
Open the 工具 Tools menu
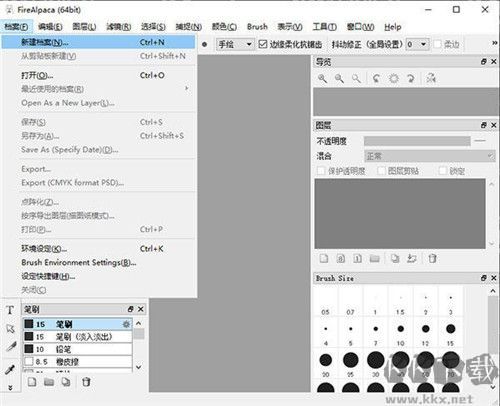click(324, 27)
